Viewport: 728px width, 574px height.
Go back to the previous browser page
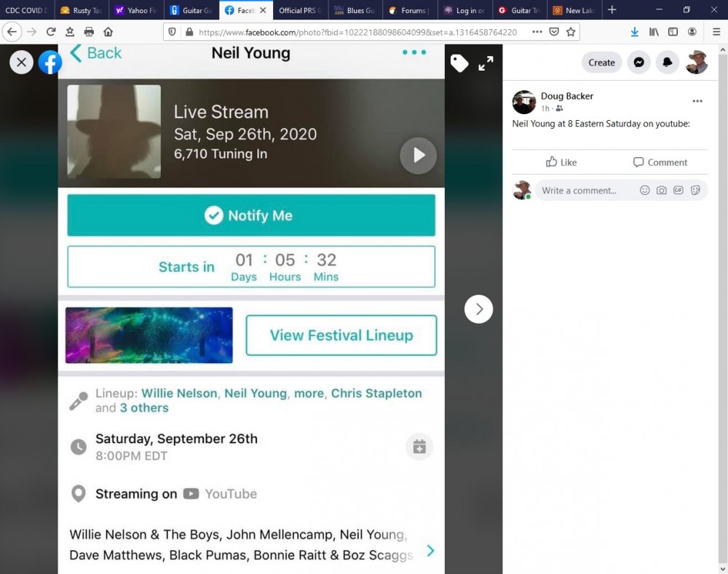pyautogui.click(x=12, y=31)
